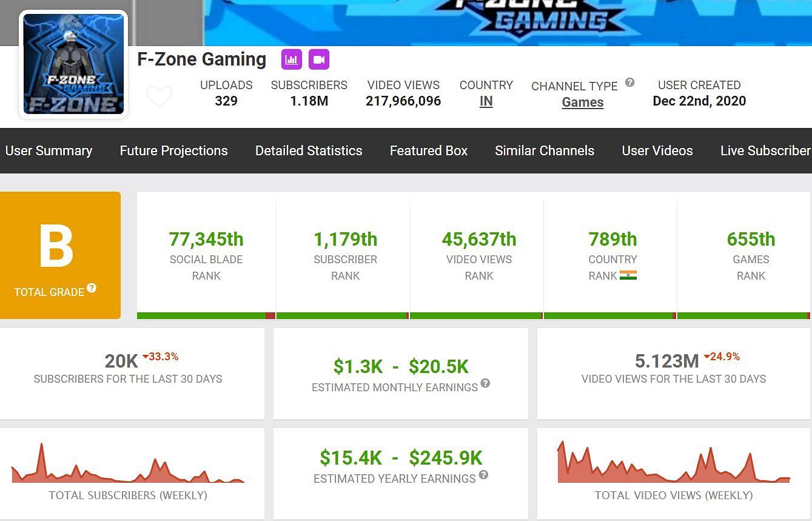
Task: Click $15.4K - $245.9K yearly earnings
Action: point(401,457)
